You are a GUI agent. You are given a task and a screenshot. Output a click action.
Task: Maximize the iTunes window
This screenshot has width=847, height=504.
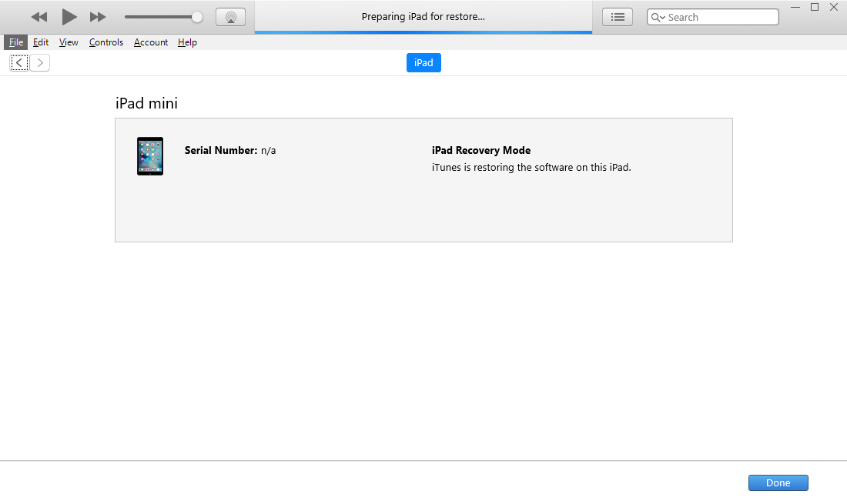click(x=815, y=7)
